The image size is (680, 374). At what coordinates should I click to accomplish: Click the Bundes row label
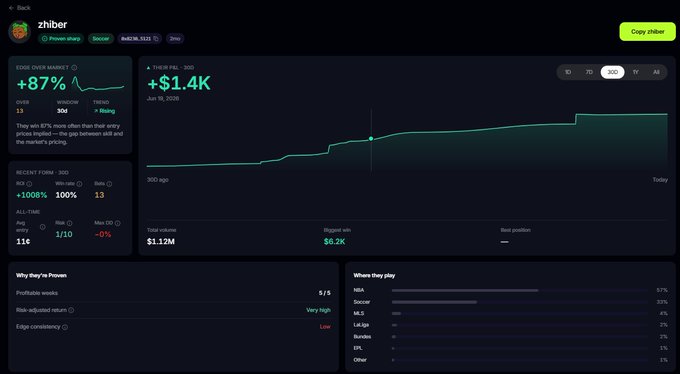(362, 337)
